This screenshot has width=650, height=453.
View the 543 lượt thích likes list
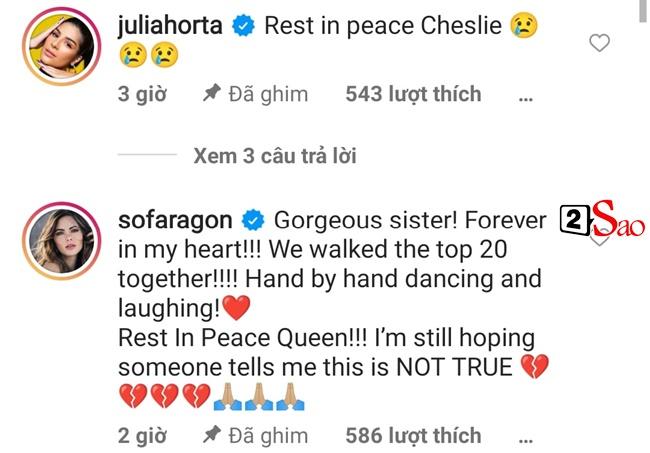tap(413, 94)
